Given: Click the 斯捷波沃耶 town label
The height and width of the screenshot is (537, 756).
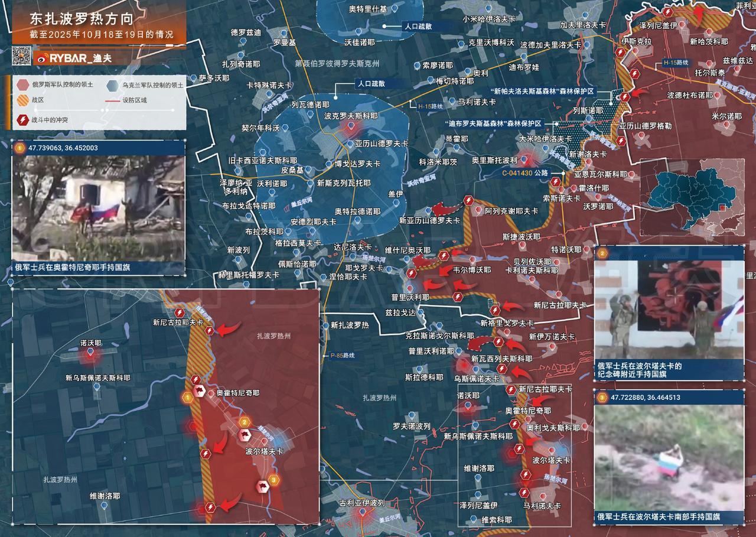Looking at the screenshot, I should coord(522,236).
